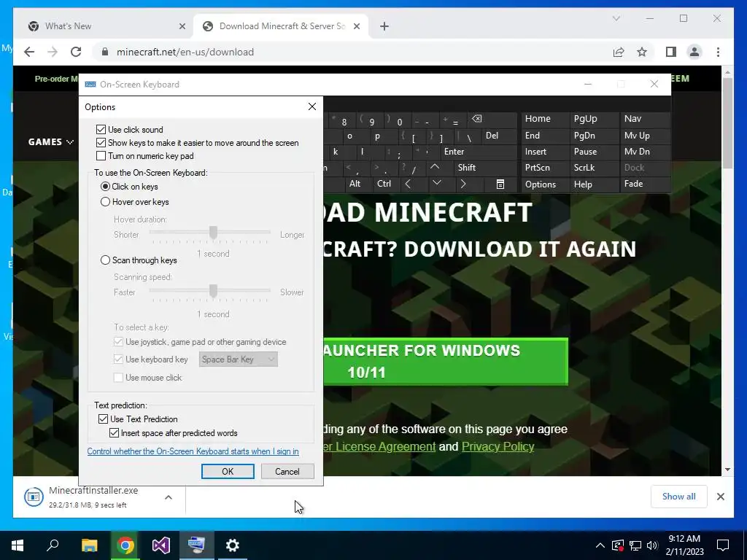747x560 pixels.
Task: Click the up arrow key on the keyboard
Action: (x=435, y=168)
